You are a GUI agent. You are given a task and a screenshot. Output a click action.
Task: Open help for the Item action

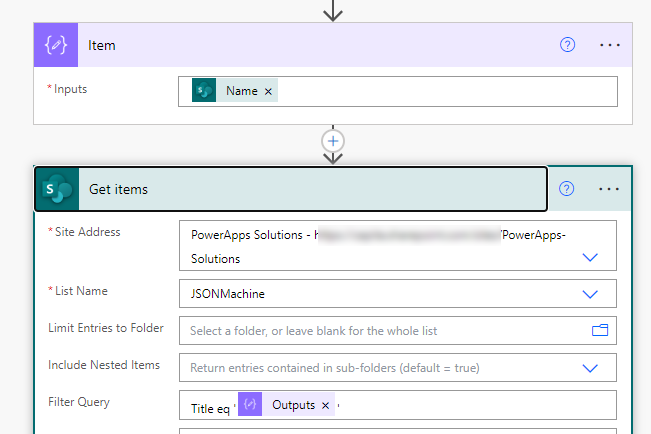pos(567,44)
